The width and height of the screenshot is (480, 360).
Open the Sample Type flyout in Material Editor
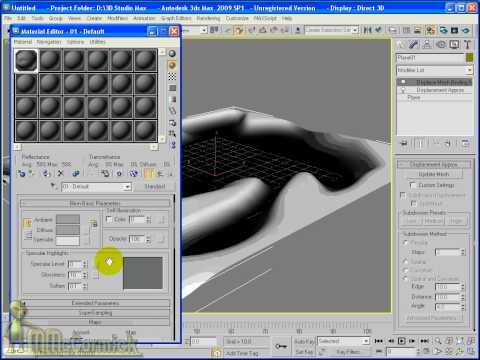pyautogui.click(x=172, y=53)
